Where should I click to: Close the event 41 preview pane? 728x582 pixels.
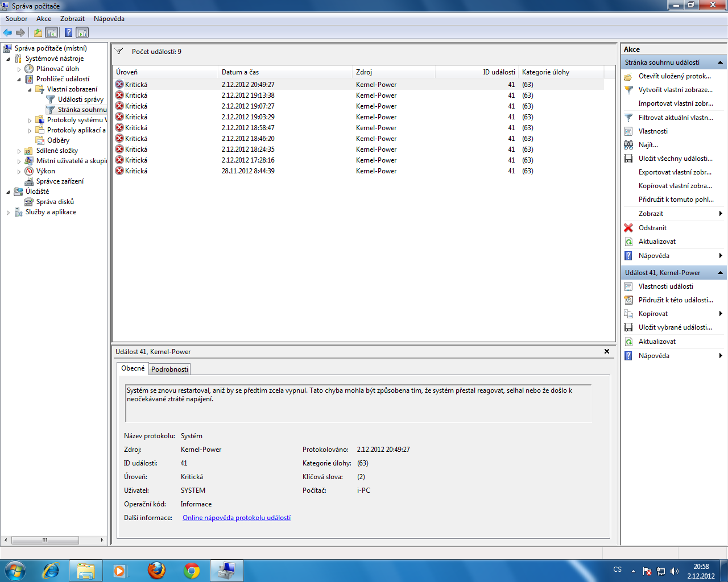607,351
